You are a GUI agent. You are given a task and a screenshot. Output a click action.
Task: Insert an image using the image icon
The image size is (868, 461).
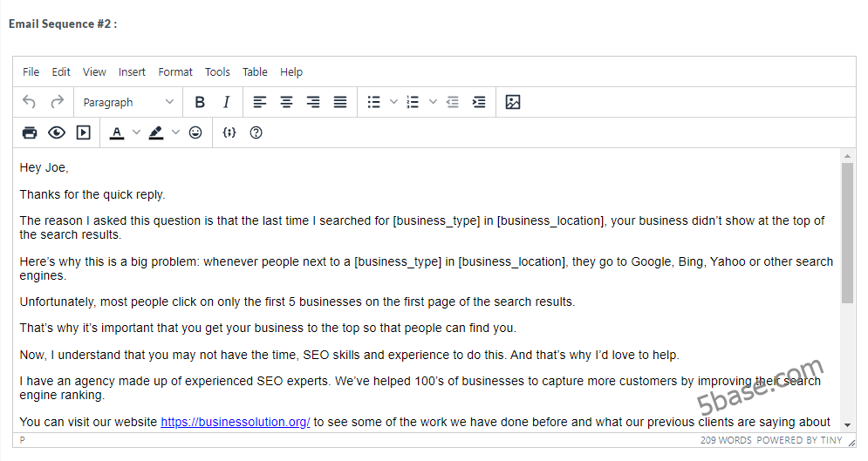pyautogui.click(x=513, y=102)
